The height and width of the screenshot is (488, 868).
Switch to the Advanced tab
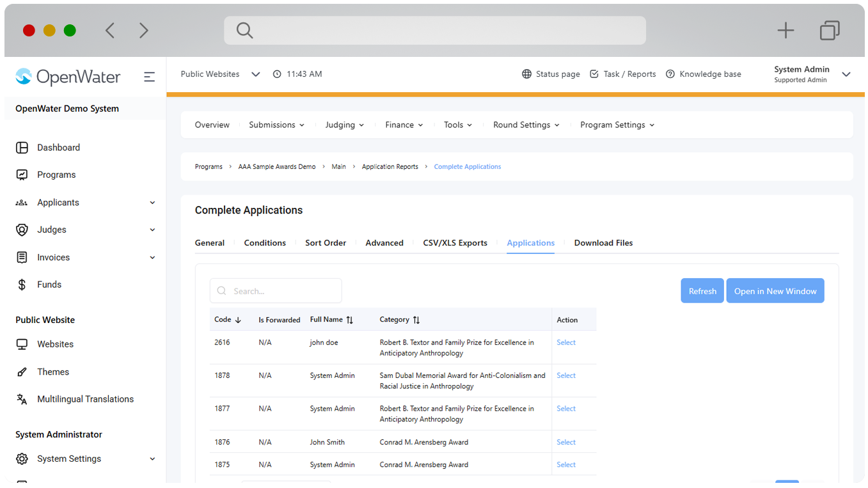pos(384,243)
